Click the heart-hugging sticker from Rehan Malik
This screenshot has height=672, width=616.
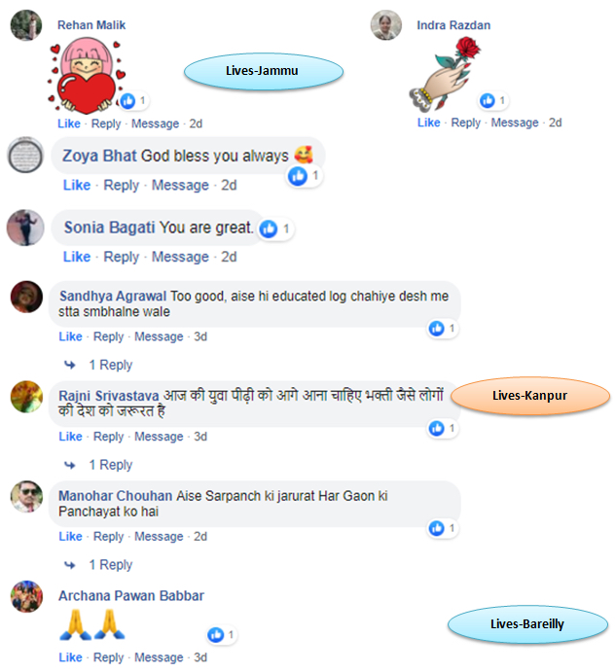click(86, 76)
